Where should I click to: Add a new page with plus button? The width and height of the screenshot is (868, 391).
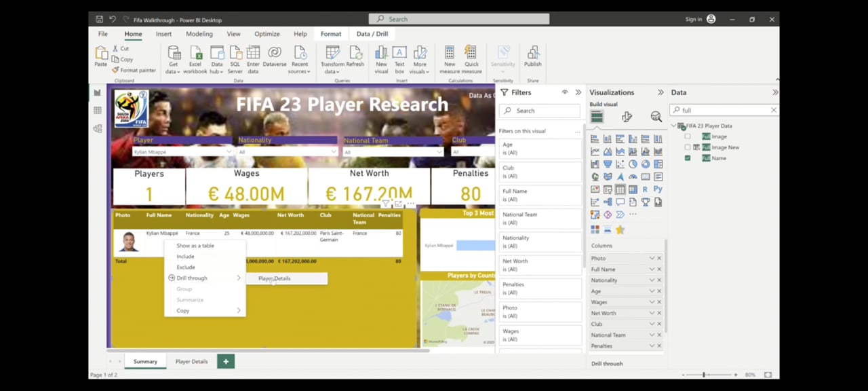click(x=226, y=362)
